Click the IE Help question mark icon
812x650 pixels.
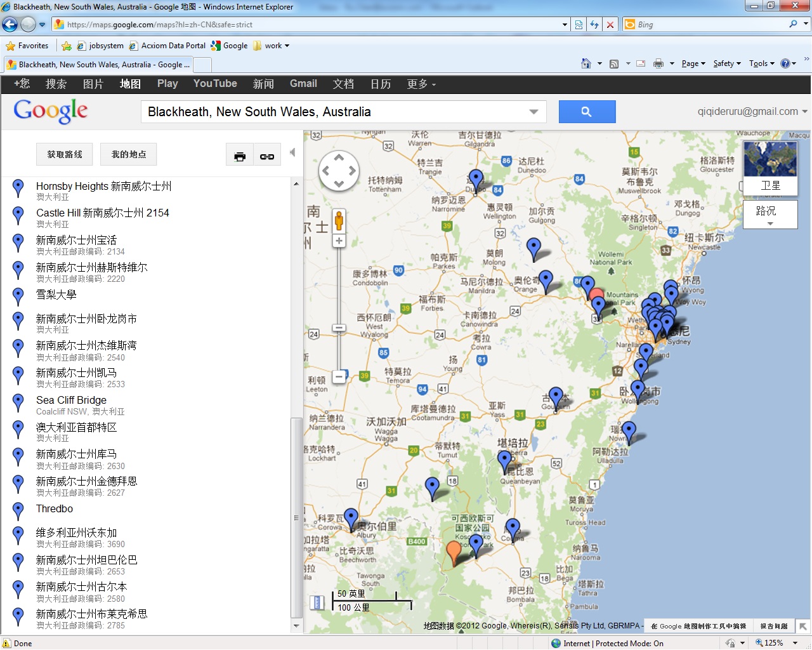pyautogui.click(x=785, y=63)
